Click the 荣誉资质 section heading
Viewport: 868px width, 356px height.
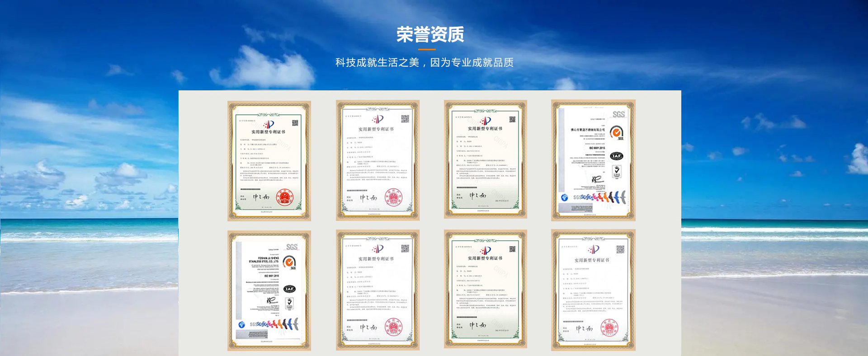point(430,35)
